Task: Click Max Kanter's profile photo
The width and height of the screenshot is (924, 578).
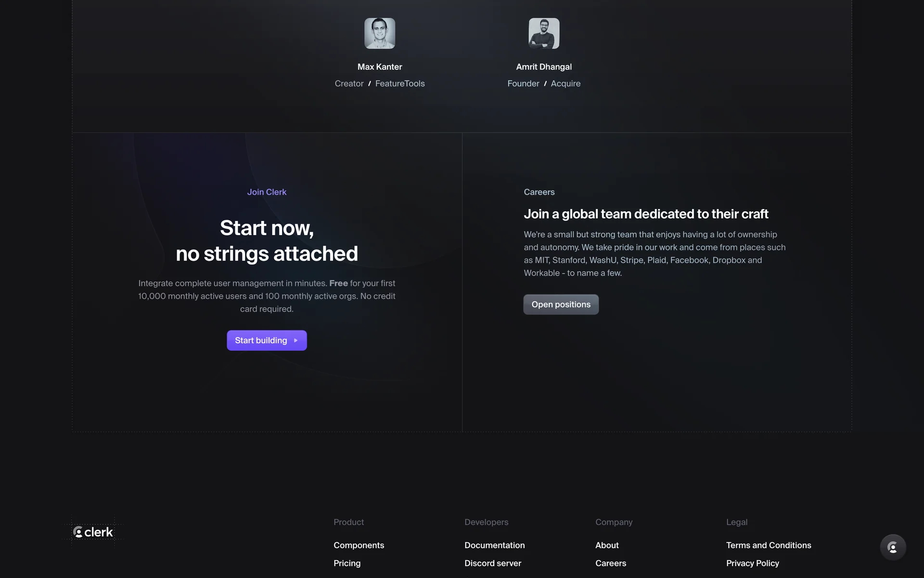Action: pyautogui.click(x=380, y=33)
